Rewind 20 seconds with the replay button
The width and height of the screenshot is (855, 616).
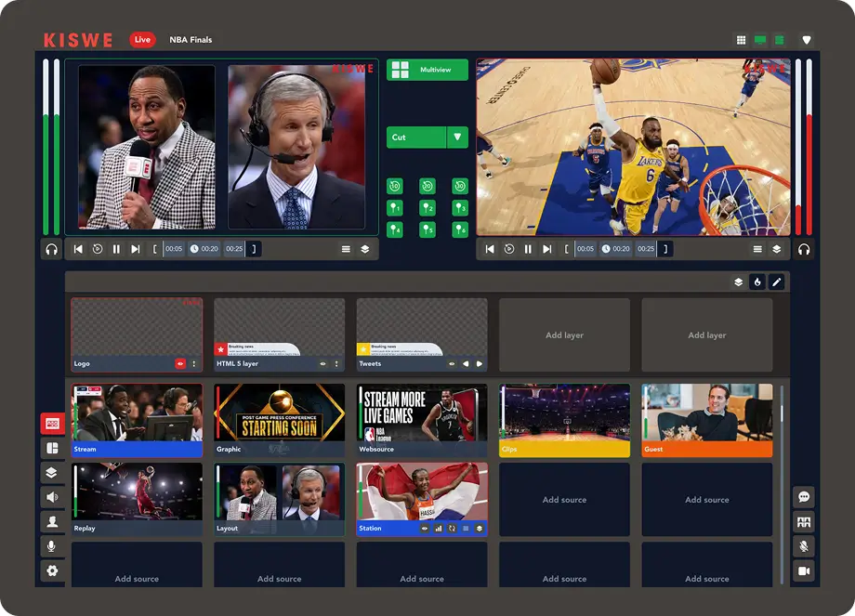click(427, 187)
